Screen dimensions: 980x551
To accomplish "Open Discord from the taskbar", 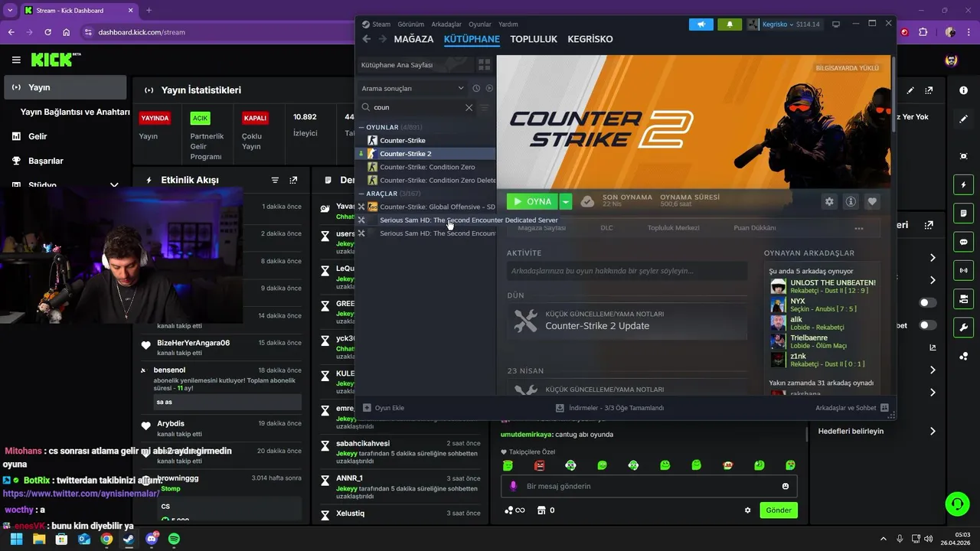I will [152, 539].
